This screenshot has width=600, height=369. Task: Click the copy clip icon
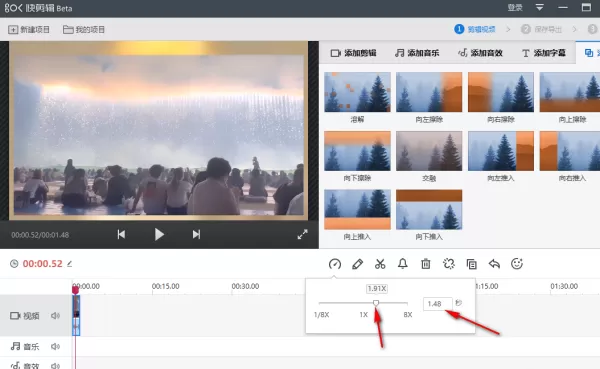pyautogui.click(x=471, y=264)
